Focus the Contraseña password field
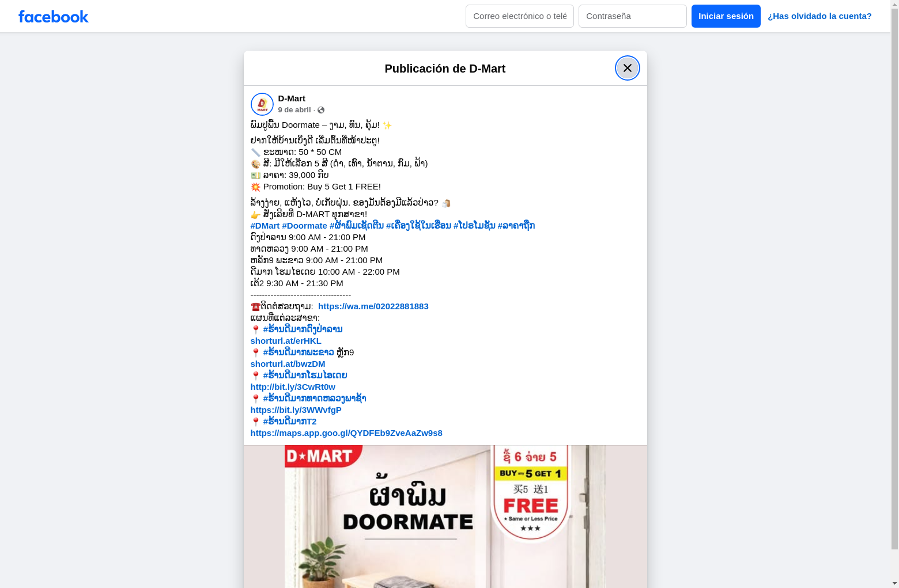Image resolution: width=899 pixels, height=588 pixels. [x=632, y=16]
